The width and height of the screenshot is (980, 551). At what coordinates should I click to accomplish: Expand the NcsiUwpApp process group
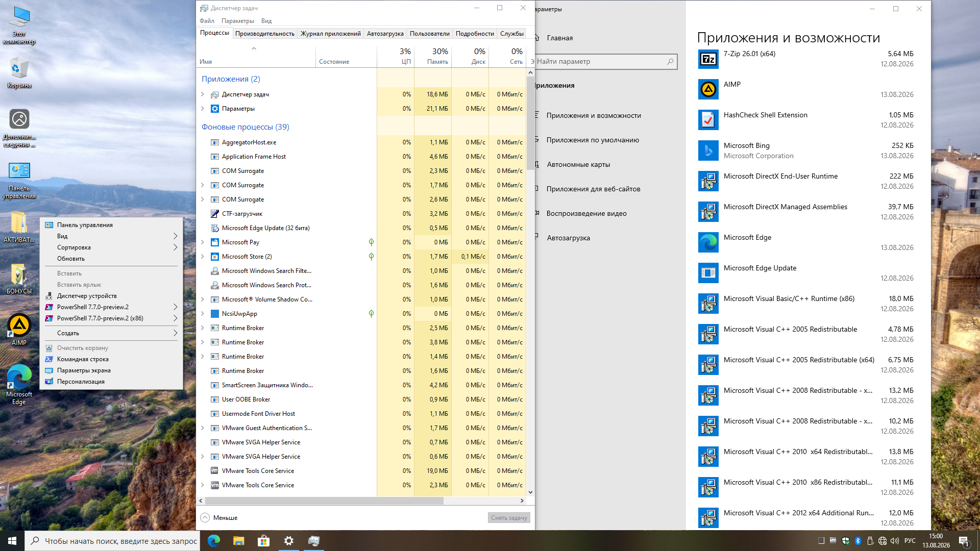tap(203, 314)
